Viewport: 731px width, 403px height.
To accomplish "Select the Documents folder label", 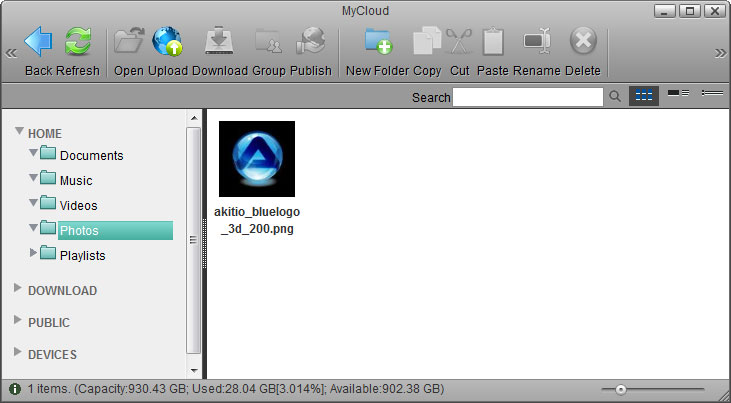I will (x=92, y=156).
